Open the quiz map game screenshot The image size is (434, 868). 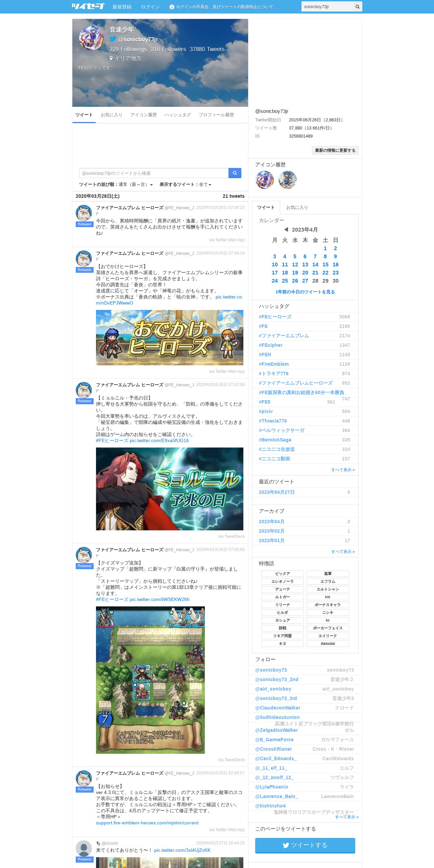coord(150,680)
